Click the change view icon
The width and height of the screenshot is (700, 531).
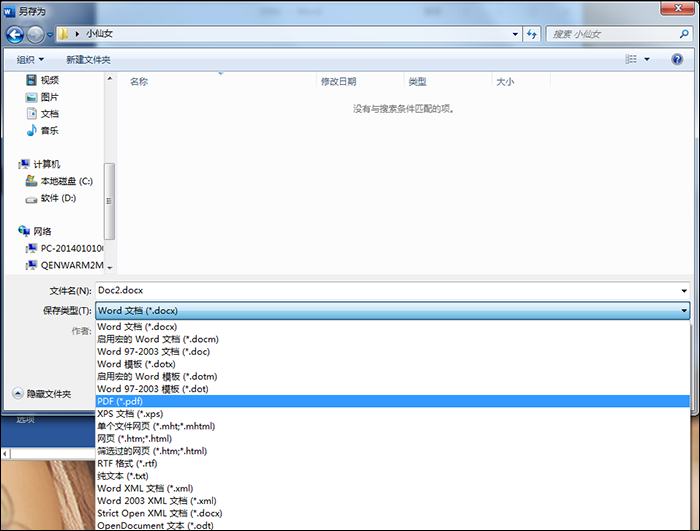coord(631,59)
